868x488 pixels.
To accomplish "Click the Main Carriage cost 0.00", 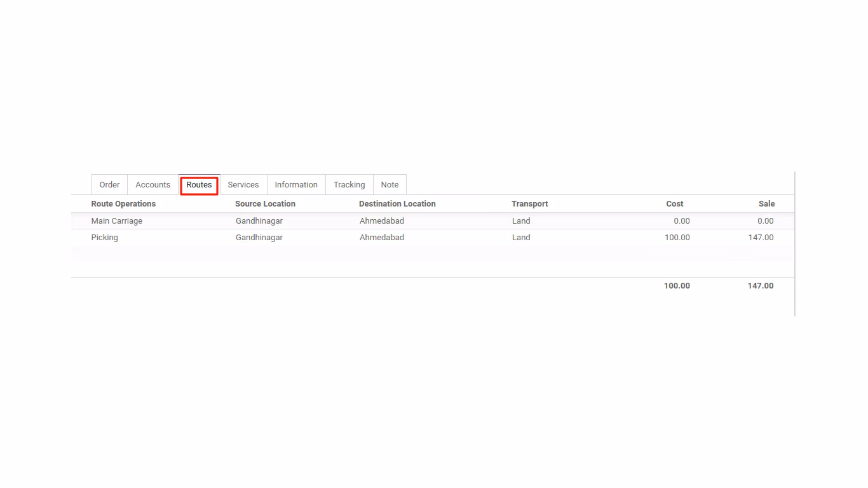I will point(682,221).
